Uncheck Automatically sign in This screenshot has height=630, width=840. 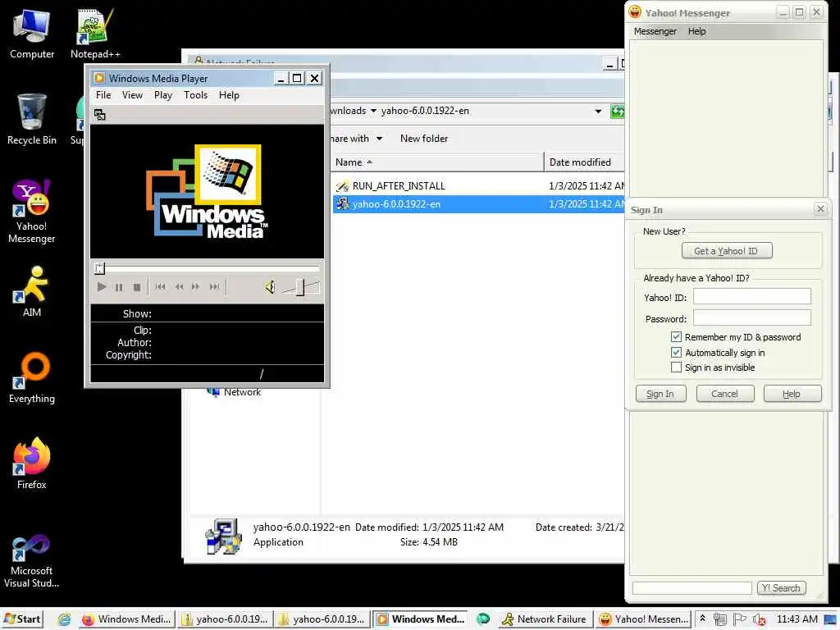click(x=676, y=353)
